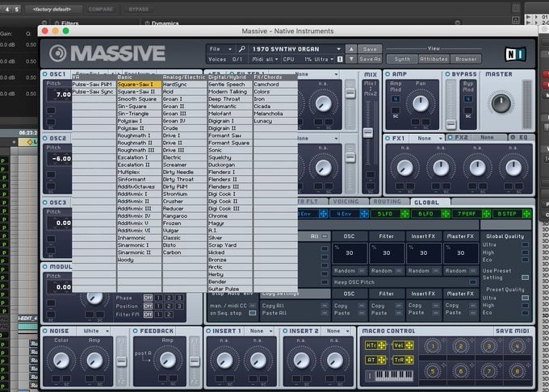
Task: Click Save MIDI in Macro Control
Action: pos(512,331)
